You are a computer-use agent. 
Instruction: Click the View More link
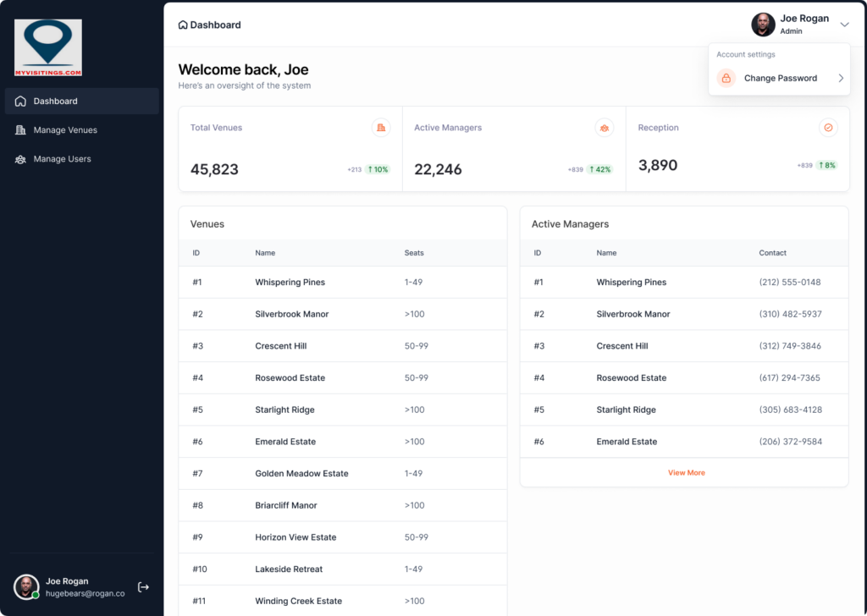(686, 473)
